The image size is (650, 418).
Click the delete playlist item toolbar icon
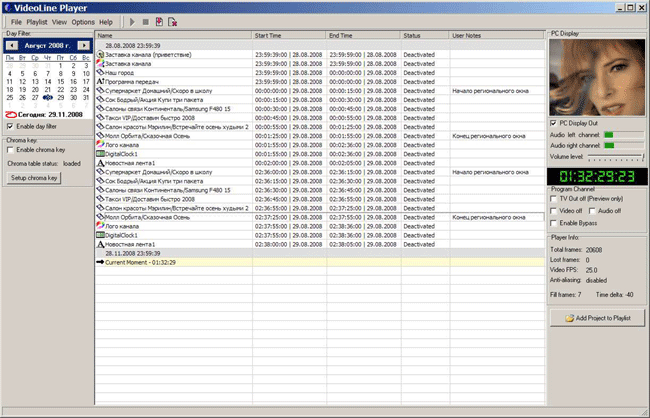click(x=172, y=22)
